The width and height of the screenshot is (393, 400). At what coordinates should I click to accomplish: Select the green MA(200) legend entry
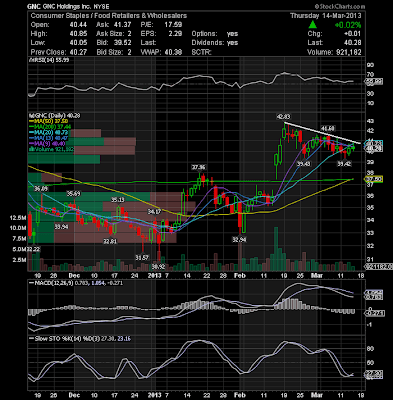[x=50, y=127]
